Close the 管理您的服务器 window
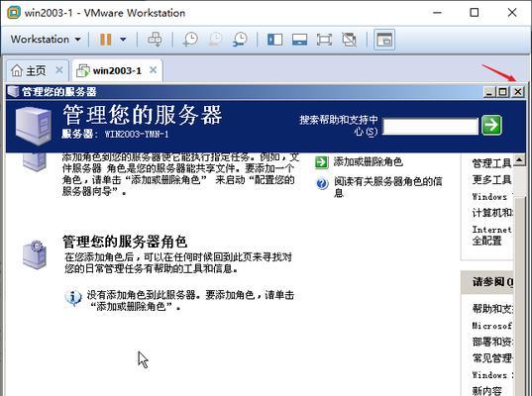Image resolution: width=532 pixels, height=396 pixels. (x=518, y=92)
